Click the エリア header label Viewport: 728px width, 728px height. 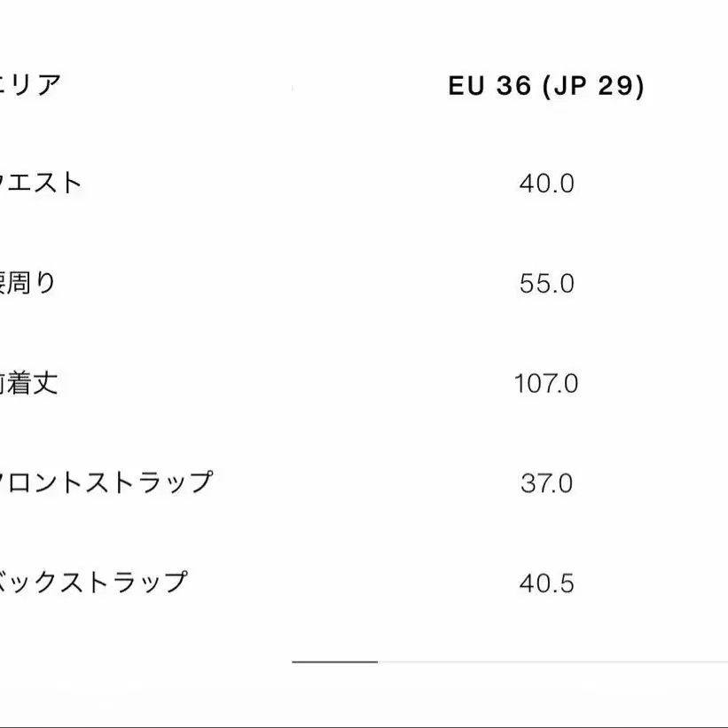point(30,85)
